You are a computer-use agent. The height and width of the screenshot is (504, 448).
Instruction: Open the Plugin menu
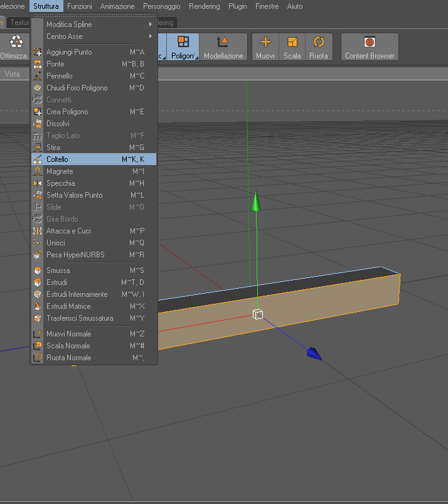(238, 6)
